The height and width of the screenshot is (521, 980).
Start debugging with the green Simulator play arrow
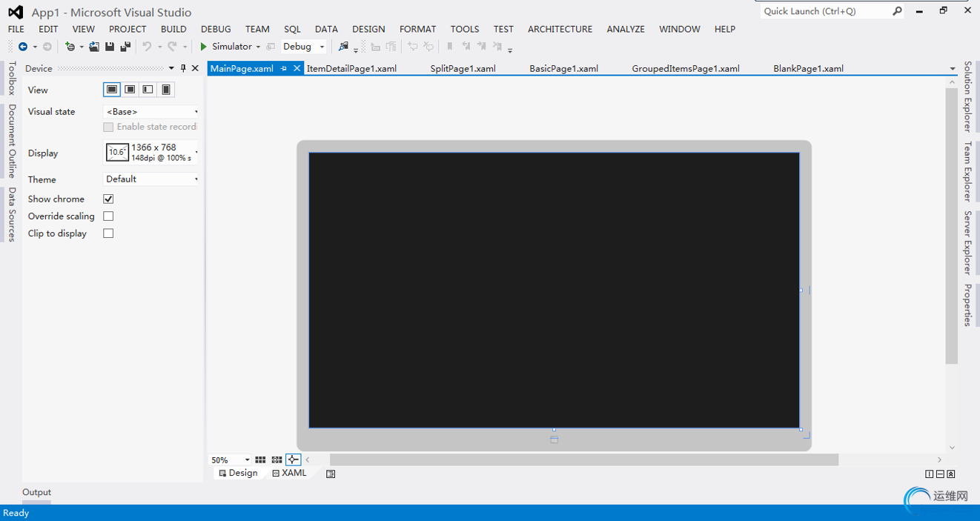coord(203,47)
